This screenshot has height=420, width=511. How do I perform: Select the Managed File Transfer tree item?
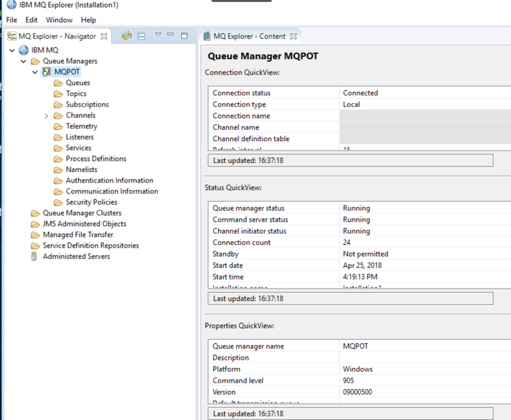78,234
